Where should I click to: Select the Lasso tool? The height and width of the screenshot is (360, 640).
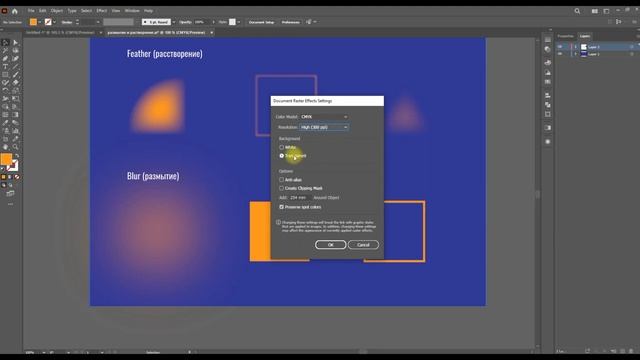point(16,51)
